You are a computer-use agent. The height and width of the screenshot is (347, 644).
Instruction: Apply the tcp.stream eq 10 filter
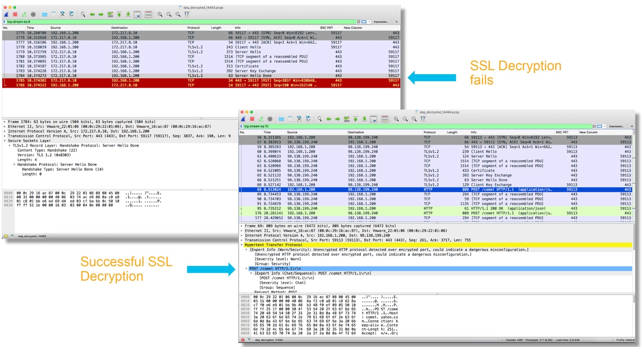600,126
